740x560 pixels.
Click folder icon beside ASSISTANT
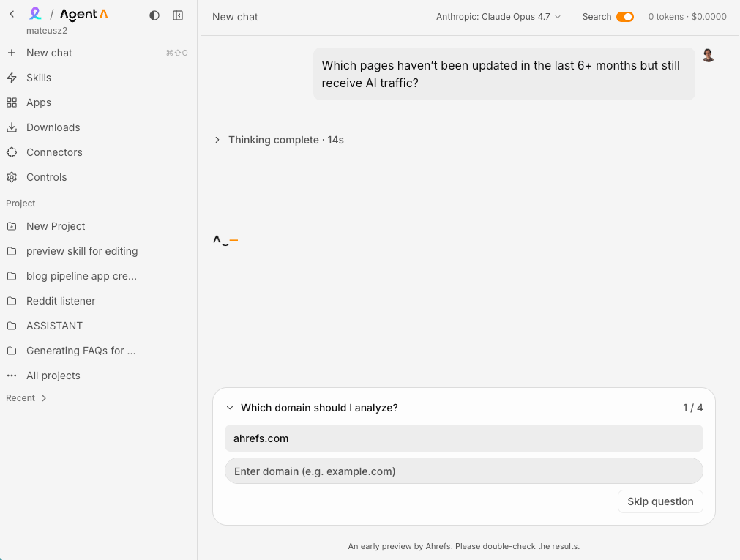coord(12,326)
